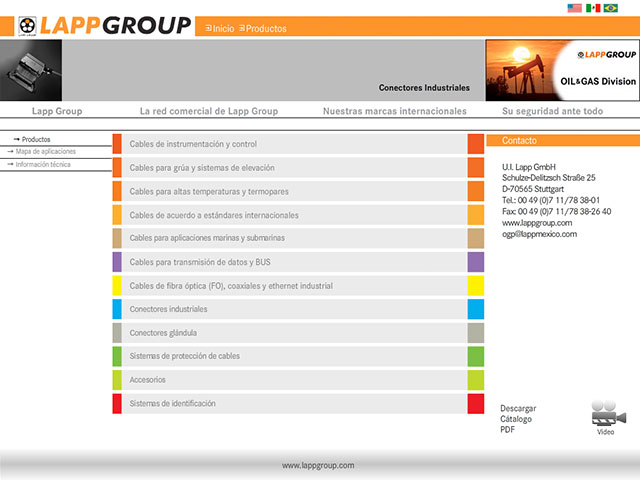Click the Schulze-Delitzsch Straße 25 address
The image size is (640, 480).
point(549,178)
